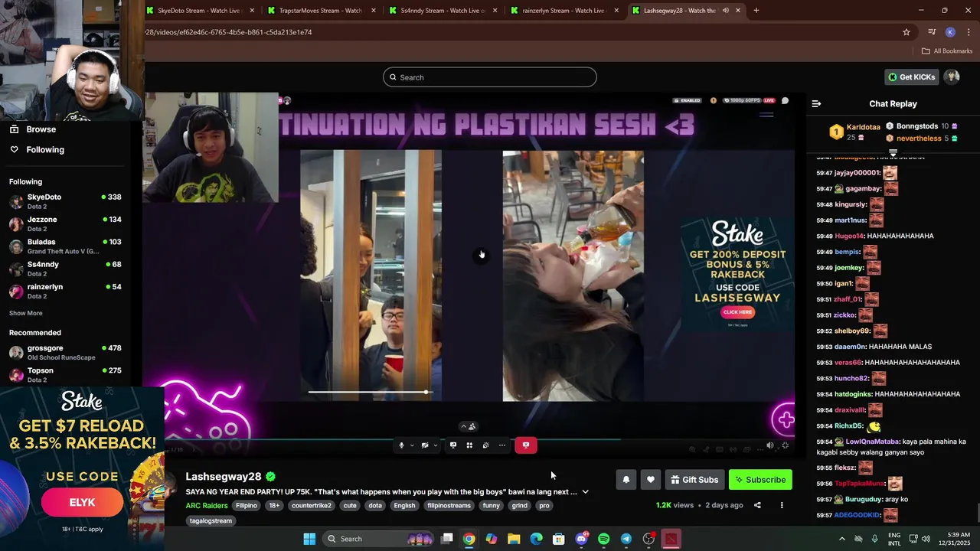This screenshot has width=980, height=551.
Task: Open the overlay toolbar more options
Action: [x=502, y=445]
